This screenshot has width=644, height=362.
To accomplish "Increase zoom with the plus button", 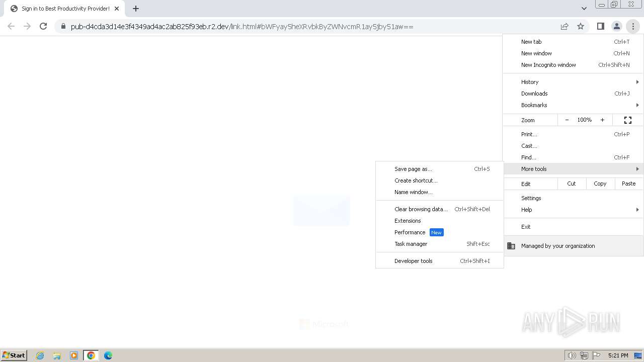I will click(x=602, y=120).
